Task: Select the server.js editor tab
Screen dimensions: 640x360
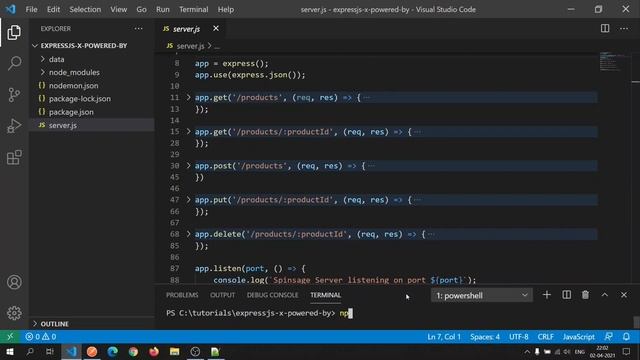Action: (186, 29)
